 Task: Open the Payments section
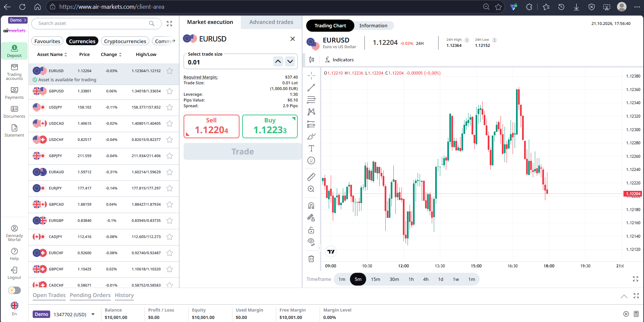click(14, 93)
